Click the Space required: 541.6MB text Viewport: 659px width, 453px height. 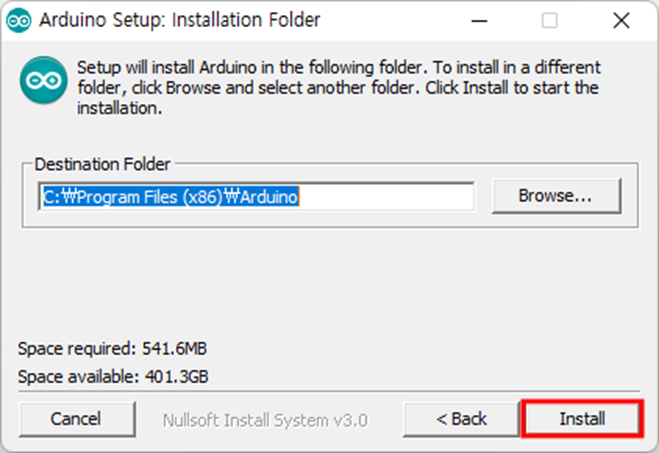[x=112, y=348]
